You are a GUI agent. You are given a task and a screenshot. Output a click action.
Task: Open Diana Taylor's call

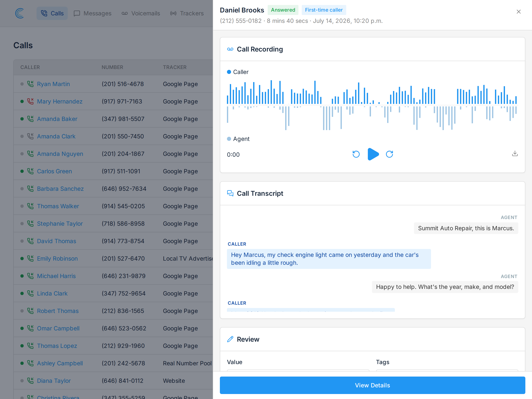click(54, 381)
